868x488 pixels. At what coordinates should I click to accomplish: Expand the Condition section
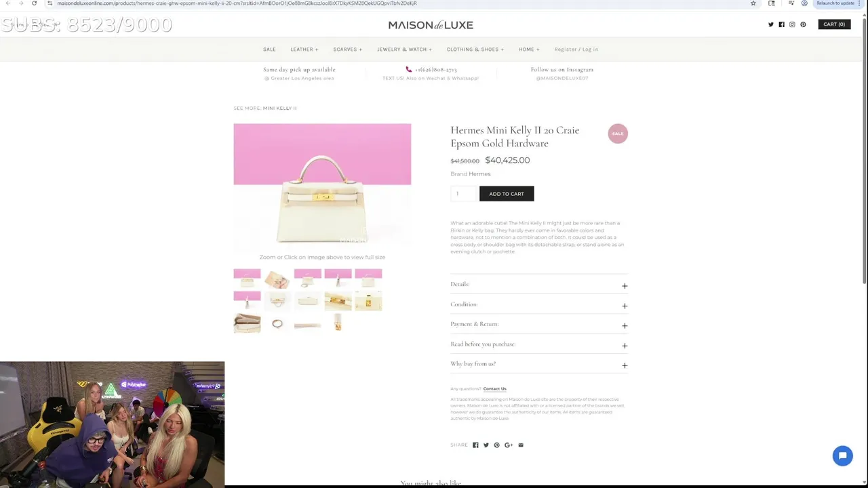point(539,304)
